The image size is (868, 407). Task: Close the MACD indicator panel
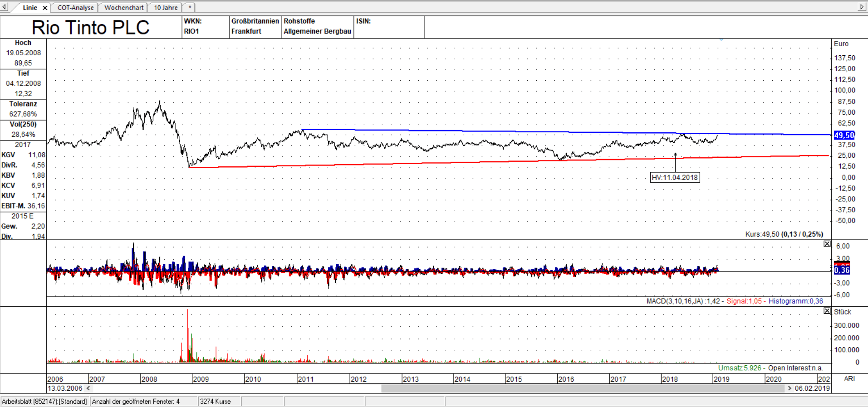click(827, 244)
